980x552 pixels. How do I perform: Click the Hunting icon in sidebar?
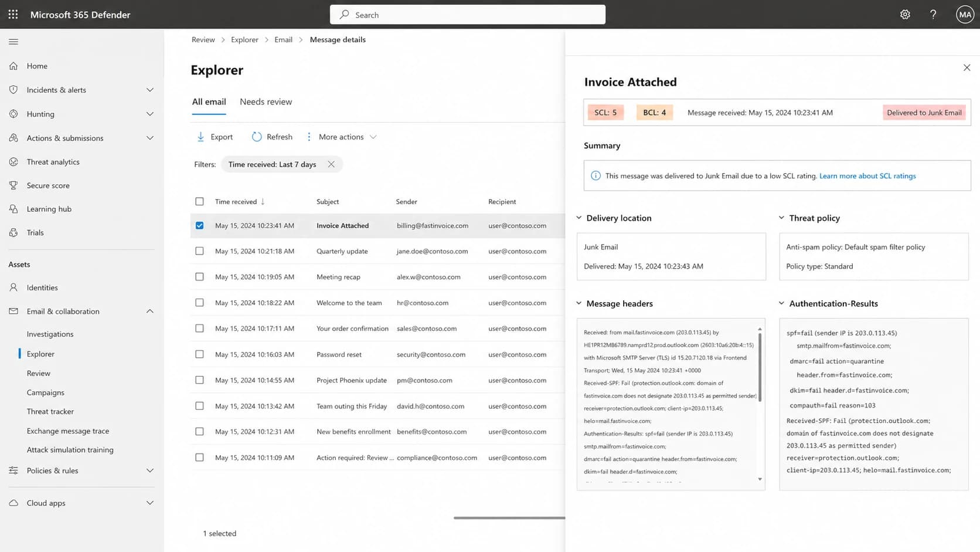coord(13,114)
